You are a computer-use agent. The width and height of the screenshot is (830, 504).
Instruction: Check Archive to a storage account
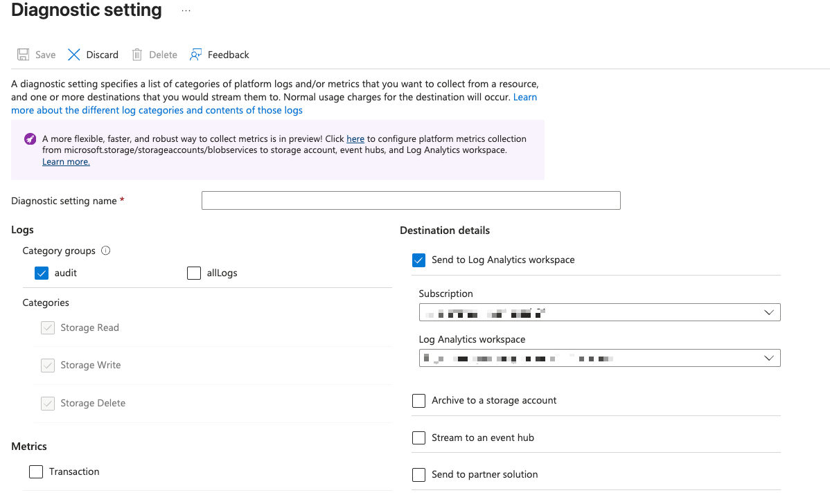pyautogui.click(x=418, y=401)
